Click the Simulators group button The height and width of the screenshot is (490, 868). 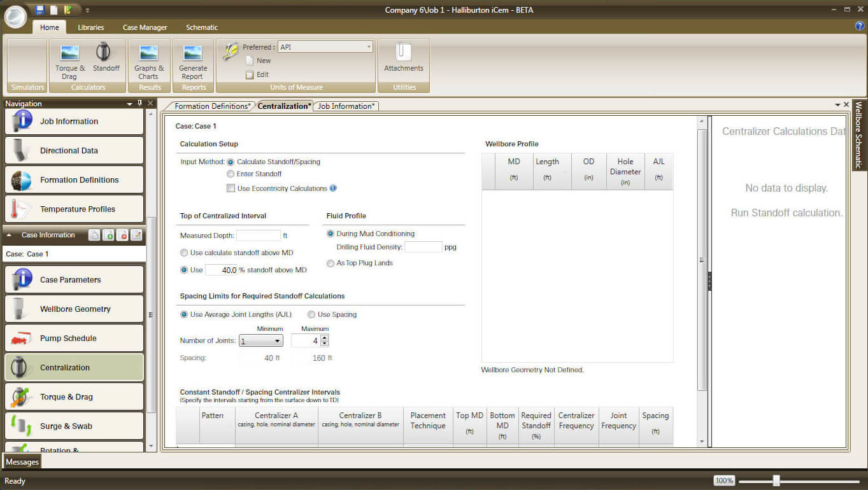coord(27,66)
